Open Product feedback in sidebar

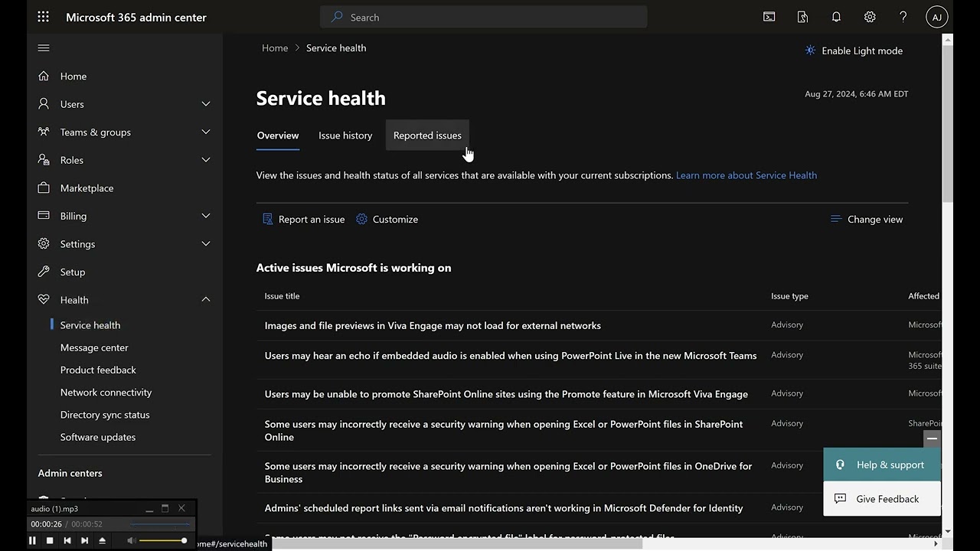(x=98, y=370)
